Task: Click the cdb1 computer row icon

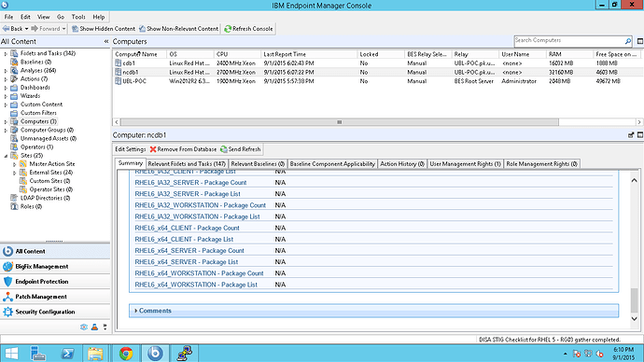Action: (118, 63)
